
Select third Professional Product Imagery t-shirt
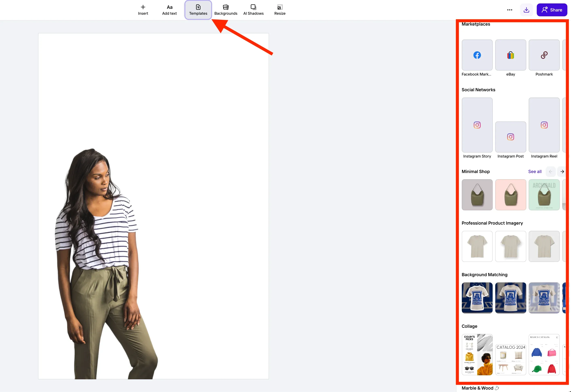(x=544, y=246)
